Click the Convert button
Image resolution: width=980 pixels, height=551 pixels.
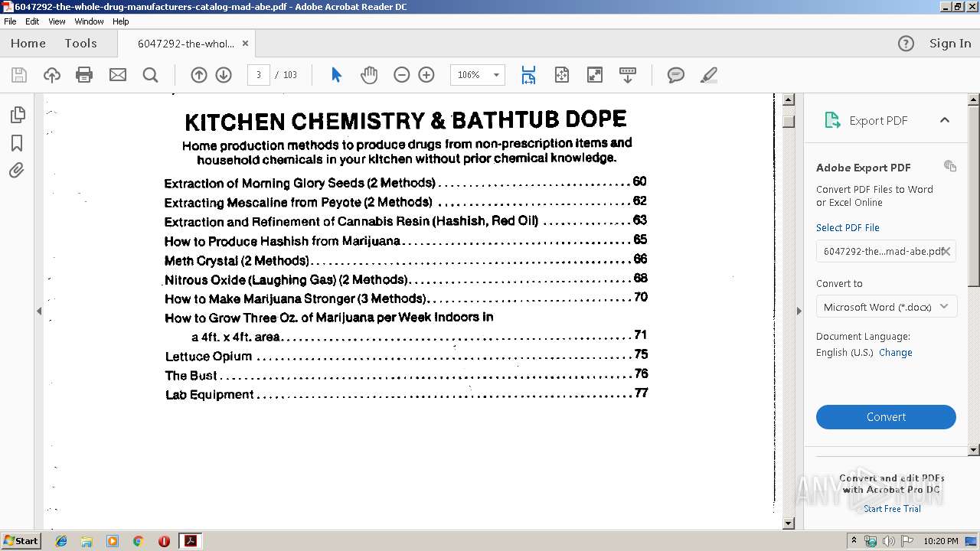(x=886, y=417)
